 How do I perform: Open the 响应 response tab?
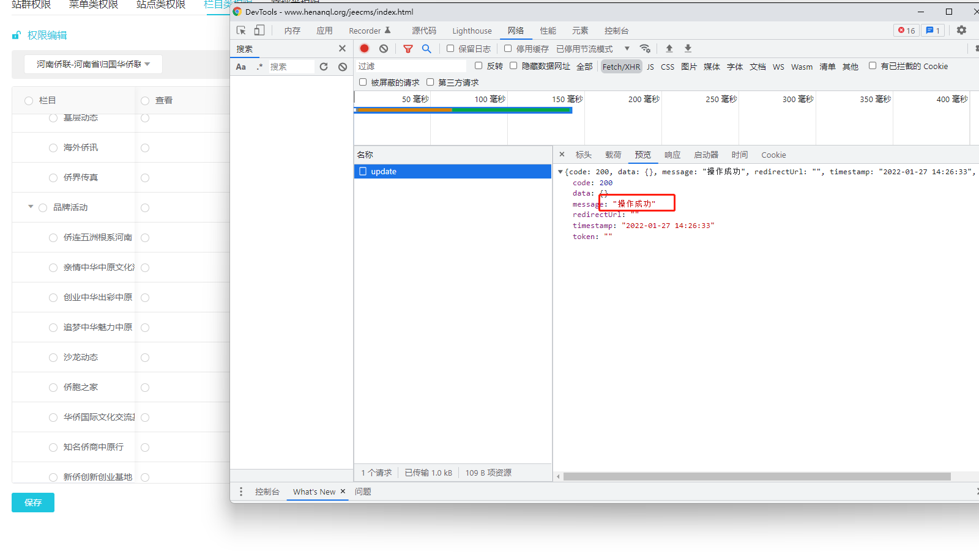(x=672, y=155)
